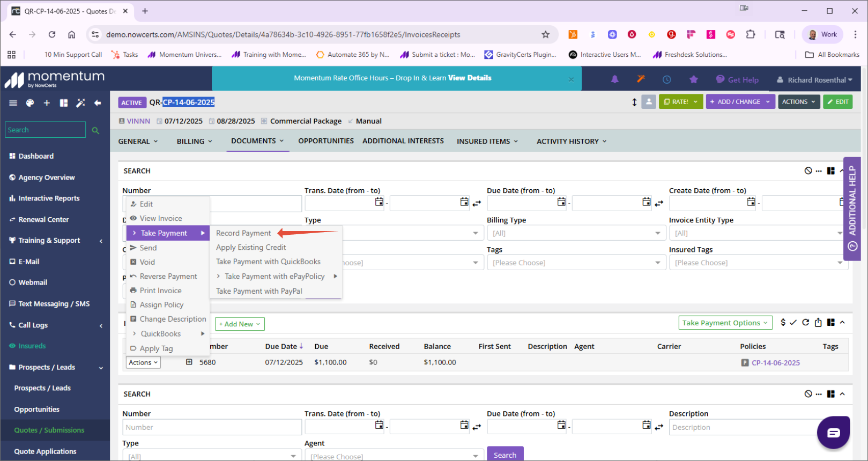Screen dimensions: 868x461
Task: Open calendar picker for Trans. Date from
Action: tap(379, 202)
